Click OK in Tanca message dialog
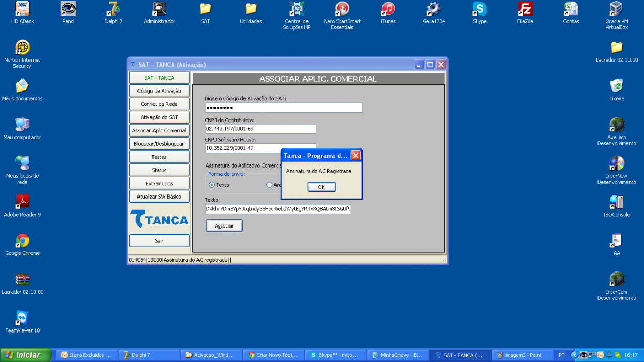Image resolution: width=644 pixels, height=362 pixels. (321, 187)
